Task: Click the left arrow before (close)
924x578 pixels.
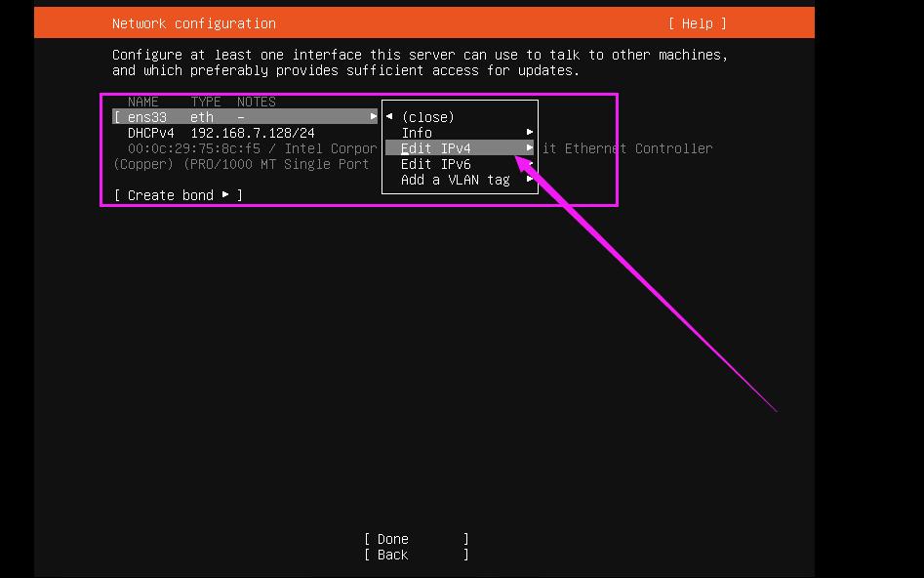Action: pos(389,117)
